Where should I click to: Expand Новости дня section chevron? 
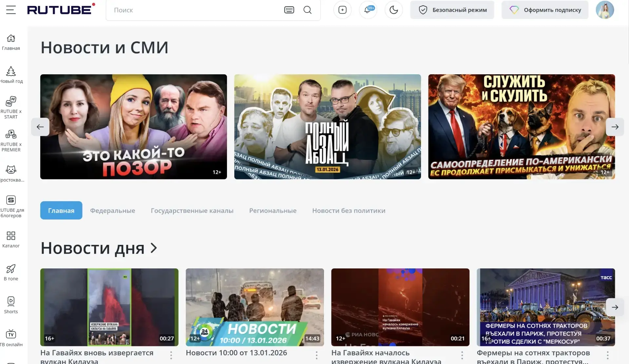pos(154,248)
